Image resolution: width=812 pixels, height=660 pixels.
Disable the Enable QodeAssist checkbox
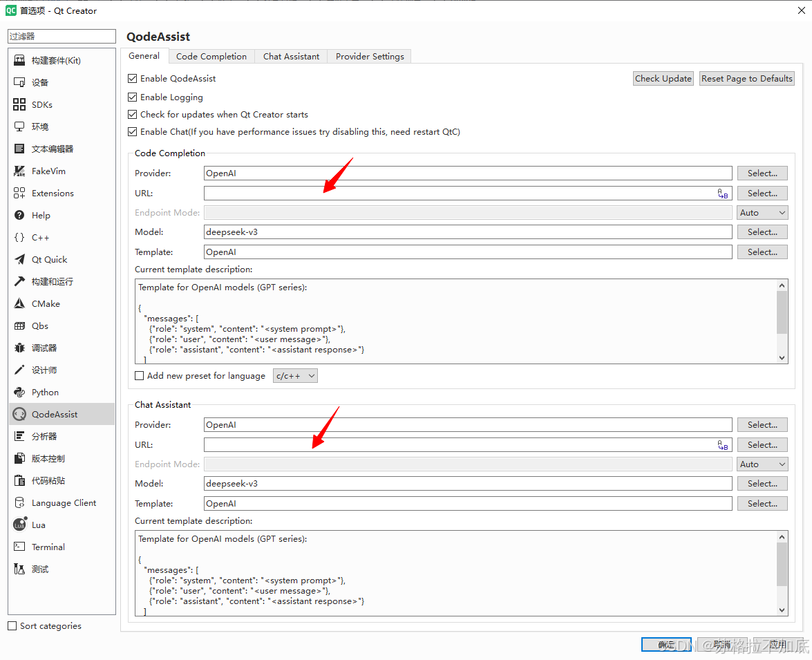click(133, 79)
